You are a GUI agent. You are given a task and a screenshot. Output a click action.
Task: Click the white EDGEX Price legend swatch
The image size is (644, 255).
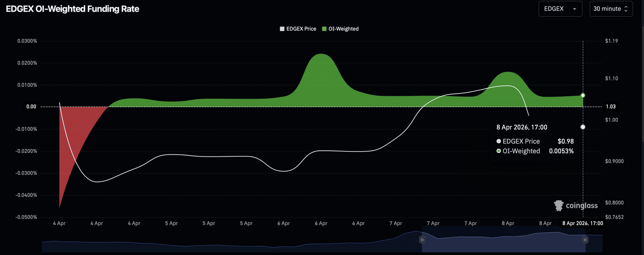[x=282, y=29]
